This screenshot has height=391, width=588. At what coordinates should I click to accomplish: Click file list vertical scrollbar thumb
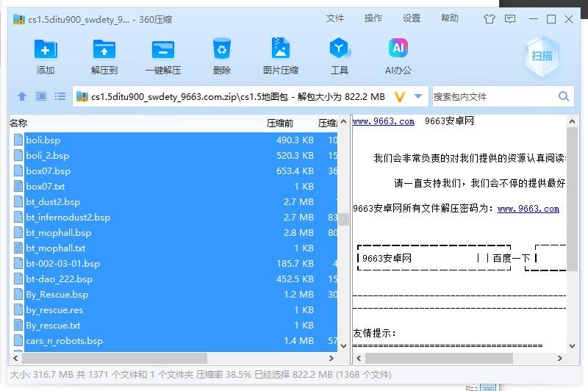pos(343,219)
